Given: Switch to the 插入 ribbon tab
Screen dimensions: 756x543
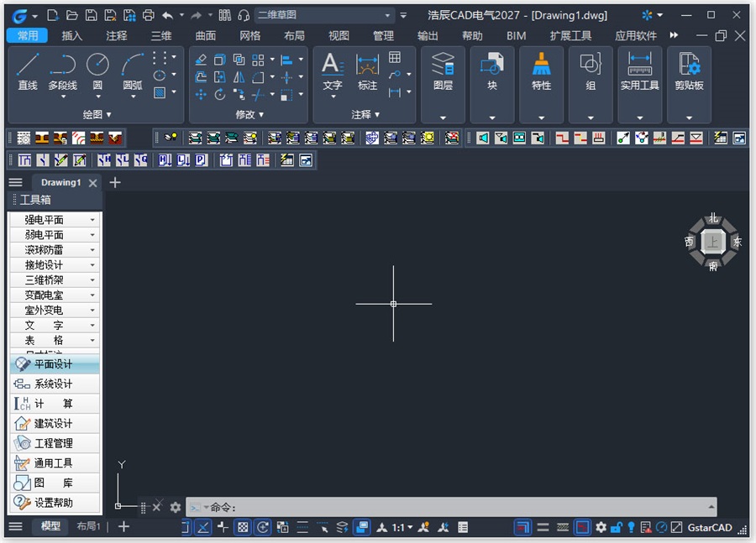Looking at the screenshot, I should point(72,35).
